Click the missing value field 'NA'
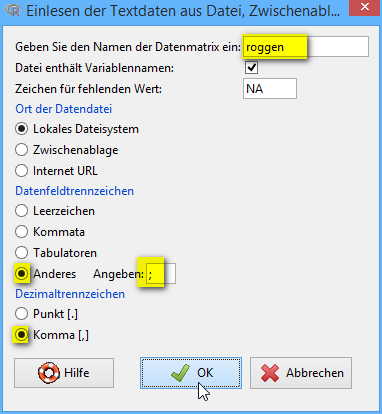The height and width of the screenshot is (414, 382). [x=270, y=89]
